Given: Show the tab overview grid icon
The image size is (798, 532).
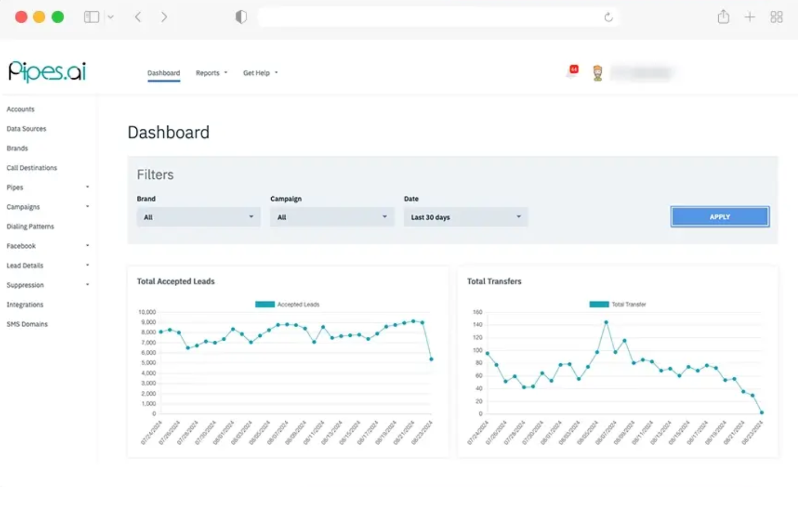Looking at the screenshot, I should 776,17.
